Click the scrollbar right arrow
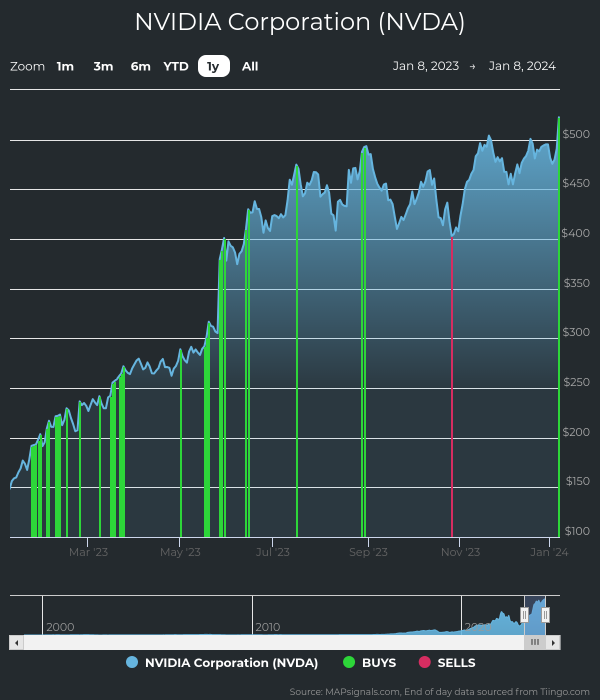This screenshot has height=700, width=600. [553, 642]
